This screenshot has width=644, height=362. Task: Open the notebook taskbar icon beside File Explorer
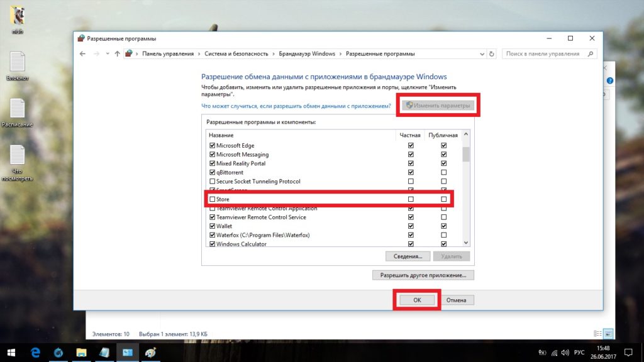[104, 353]
